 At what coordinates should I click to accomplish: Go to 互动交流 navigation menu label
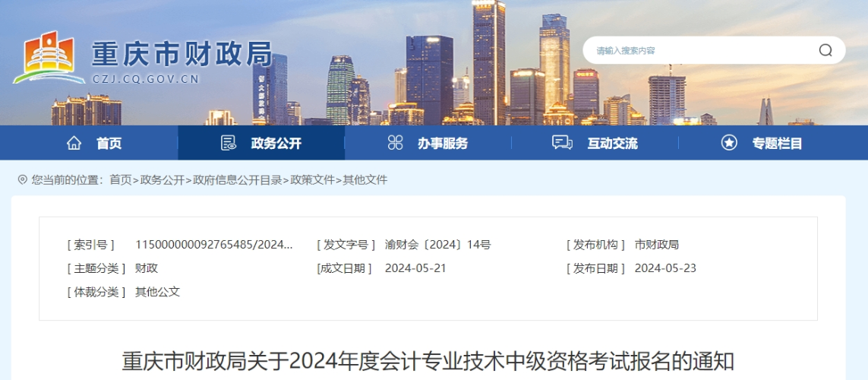coord(612,143)
